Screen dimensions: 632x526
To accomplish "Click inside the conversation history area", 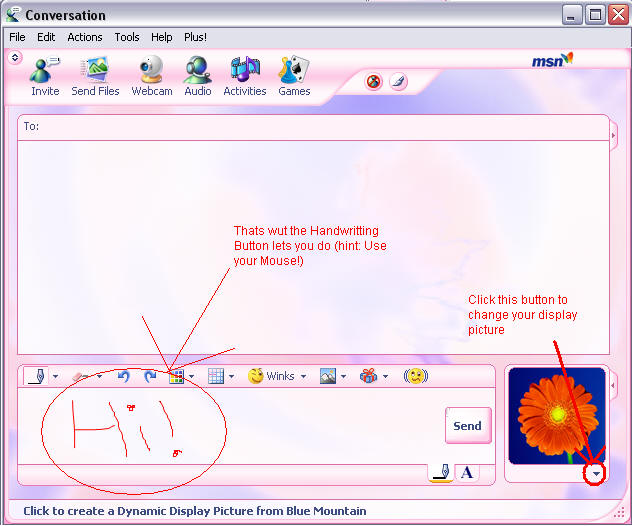I will click(313, 247).
